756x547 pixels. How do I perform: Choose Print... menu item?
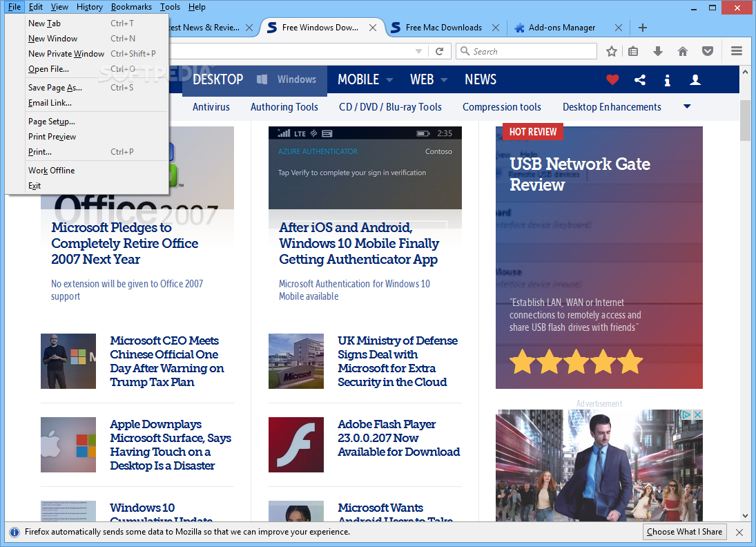point(87,152)
